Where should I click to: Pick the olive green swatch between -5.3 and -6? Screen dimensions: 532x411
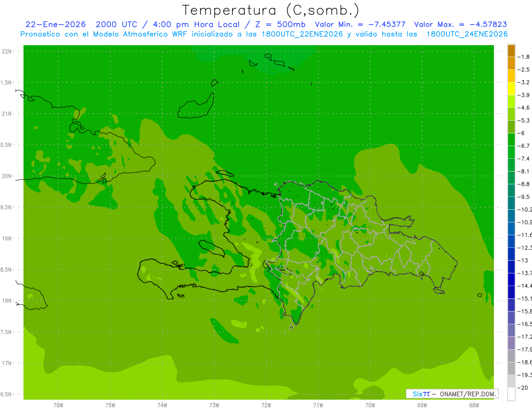(511, 127)
